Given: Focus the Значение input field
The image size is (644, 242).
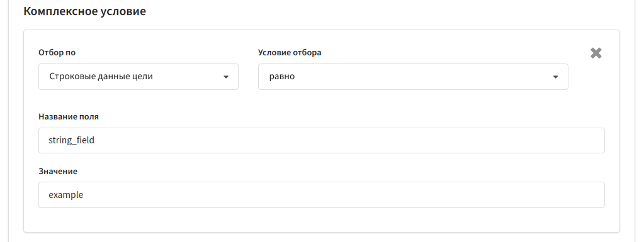Looking at the screenshot, I should pyautogui.click(x=322, y=195).
